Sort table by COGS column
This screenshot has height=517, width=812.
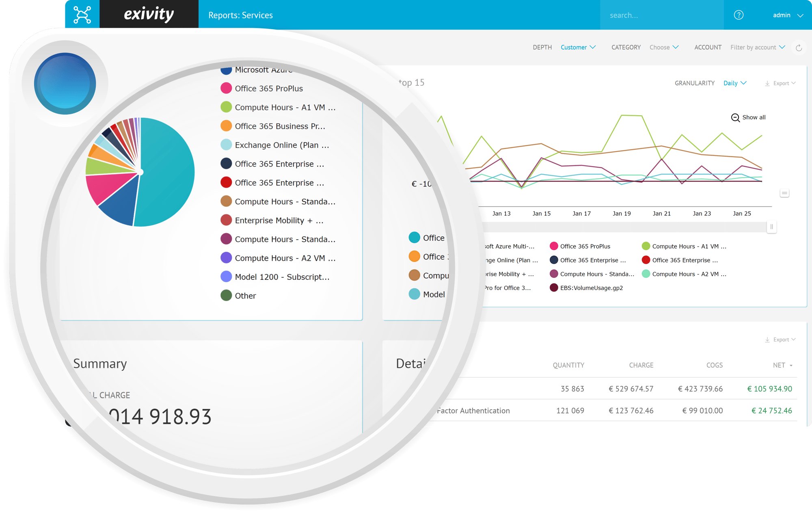(x=715, y=365)
